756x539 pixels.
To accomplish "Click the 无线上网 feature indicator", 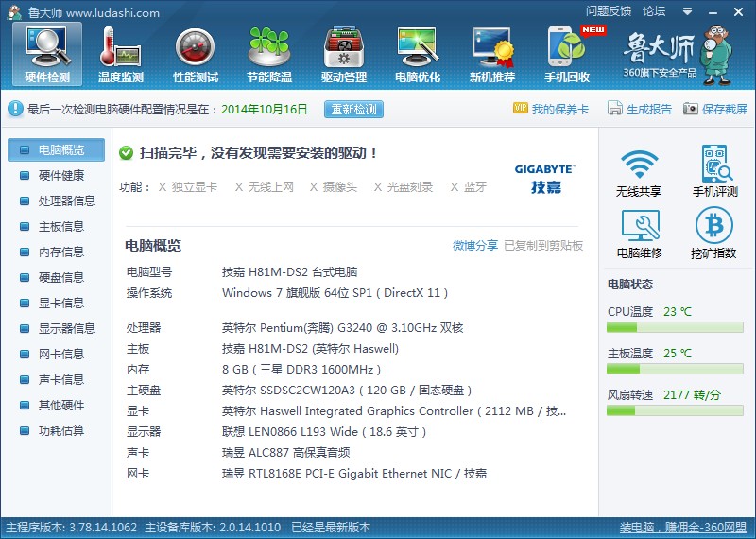I will tap(265, 187).
